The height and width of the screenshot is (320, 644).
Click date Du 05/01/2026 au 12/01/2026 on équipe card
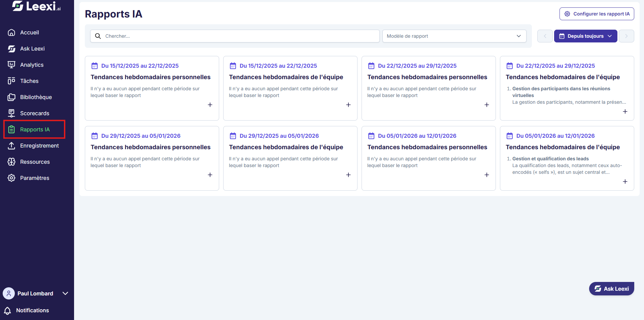555,136
